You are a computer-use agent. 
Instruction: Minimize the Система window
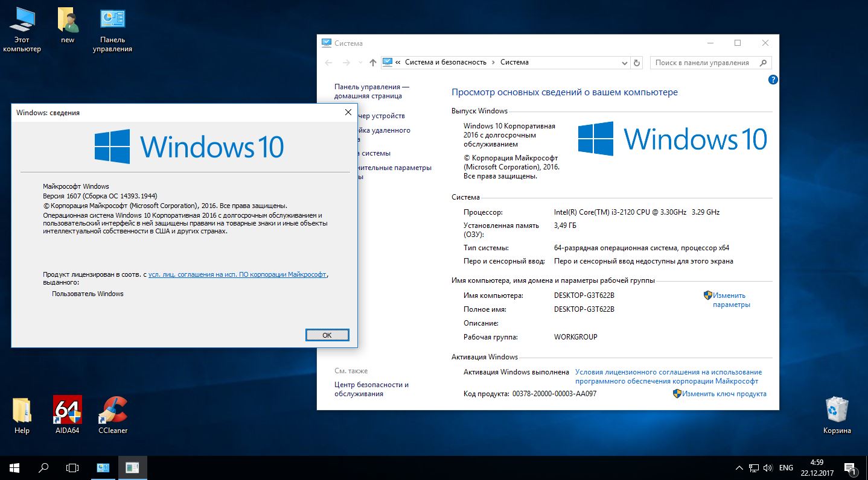click(709, 43)
